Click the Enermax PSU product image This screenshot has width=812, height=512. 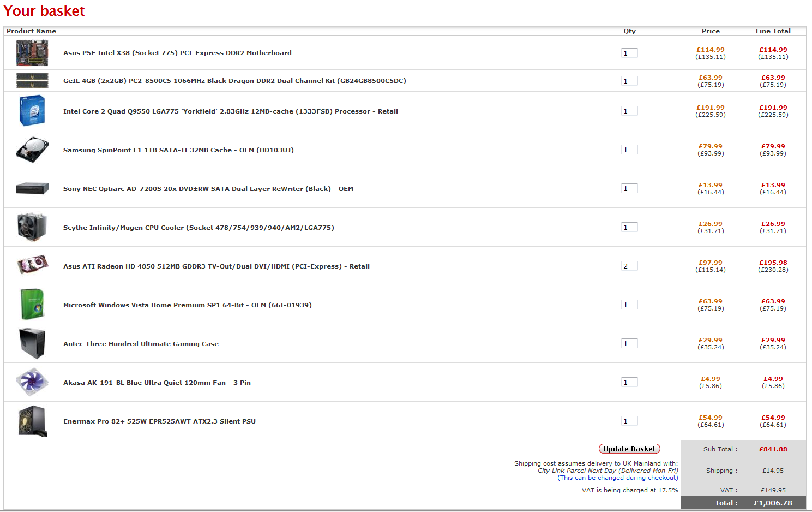point(32,421)
